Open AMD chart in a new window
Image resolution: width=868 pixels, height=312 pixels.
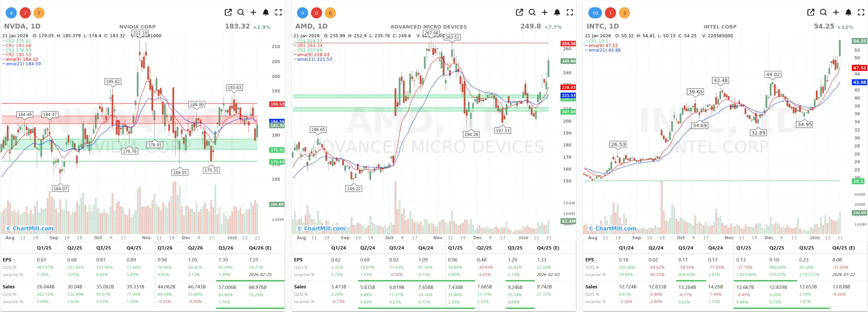(x=519, y=12)
